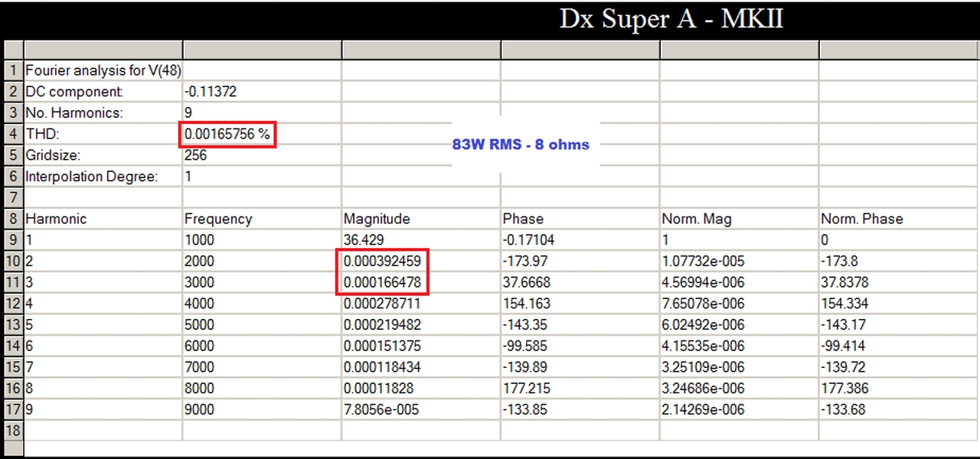Click the DC component value -0.11372
This screenshot has height=459, width=980.
[x=262, y=92]
